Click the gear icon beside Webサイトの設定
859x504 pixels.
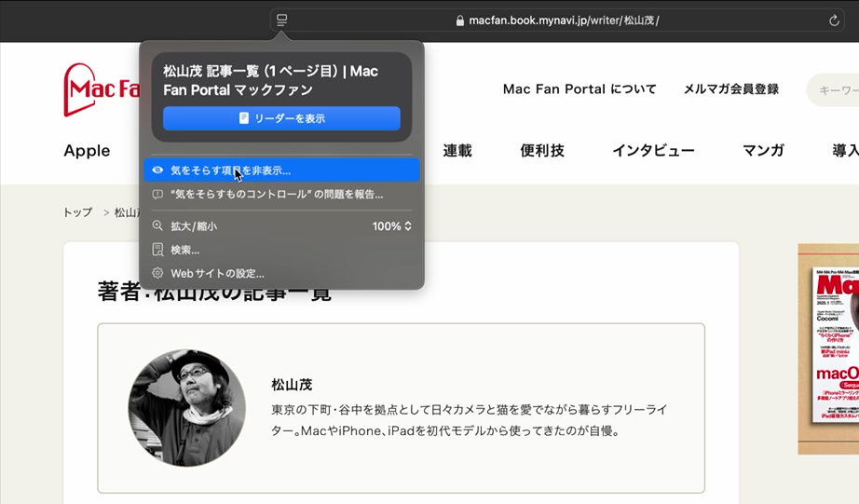pos(157,273)
